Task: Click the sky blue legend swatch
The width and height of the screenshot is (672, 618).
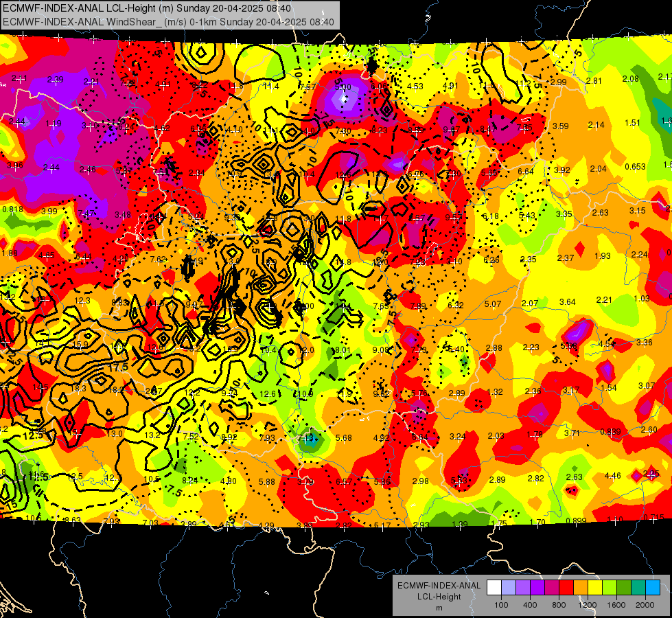Action: (x=653, y=588)
